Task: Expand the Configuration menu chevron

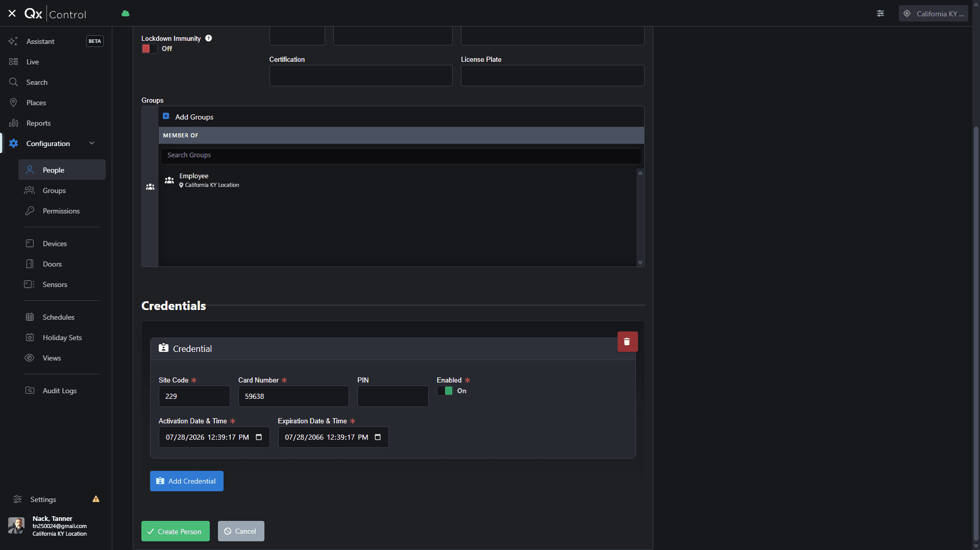Action: 92,144
